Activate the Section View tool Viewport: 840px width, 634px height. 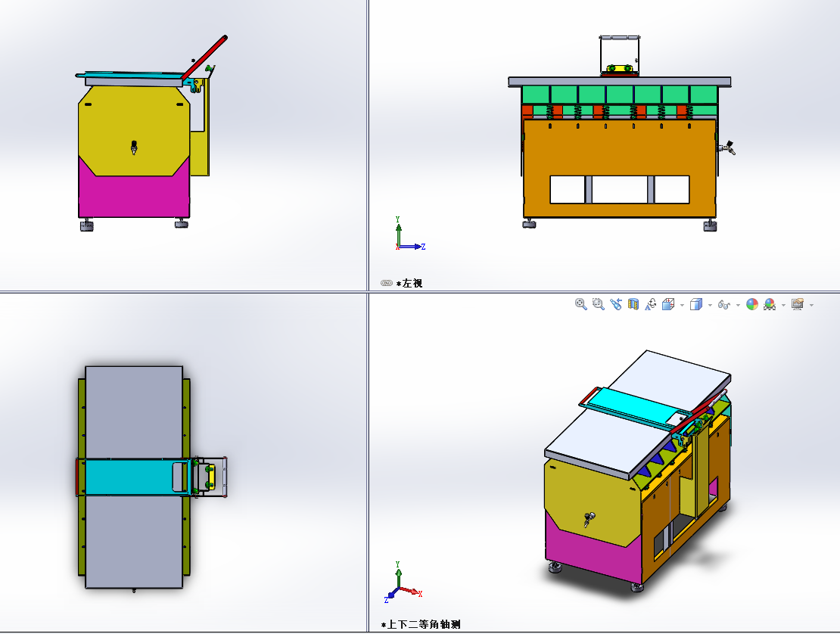point(633,304)
